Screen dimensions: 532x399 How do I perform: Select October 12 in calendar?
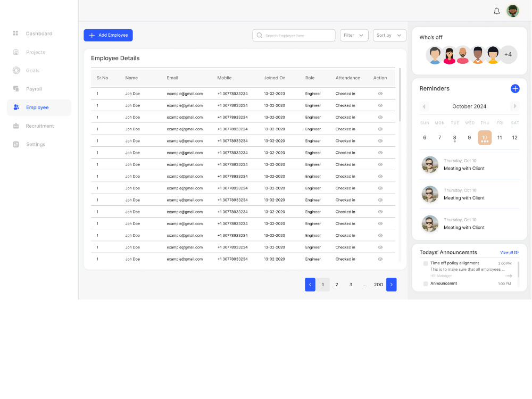click(514, 138)
